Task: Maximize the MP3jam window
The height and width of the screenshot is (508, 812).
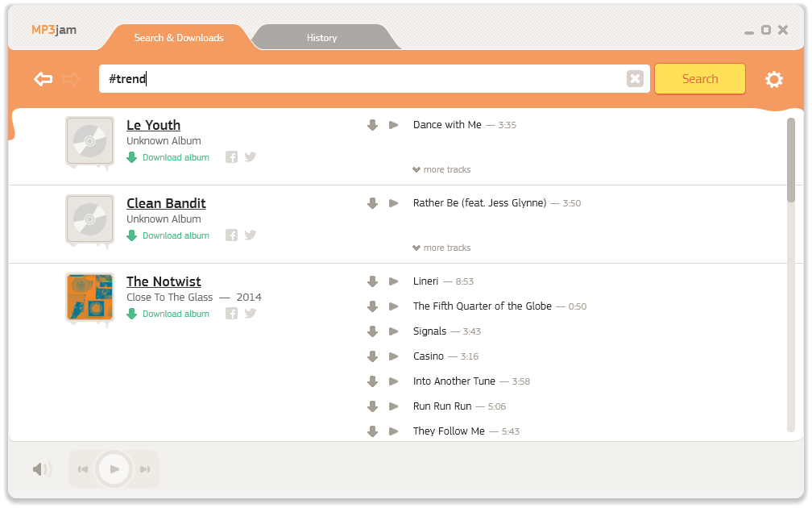Action: [766, 30]
